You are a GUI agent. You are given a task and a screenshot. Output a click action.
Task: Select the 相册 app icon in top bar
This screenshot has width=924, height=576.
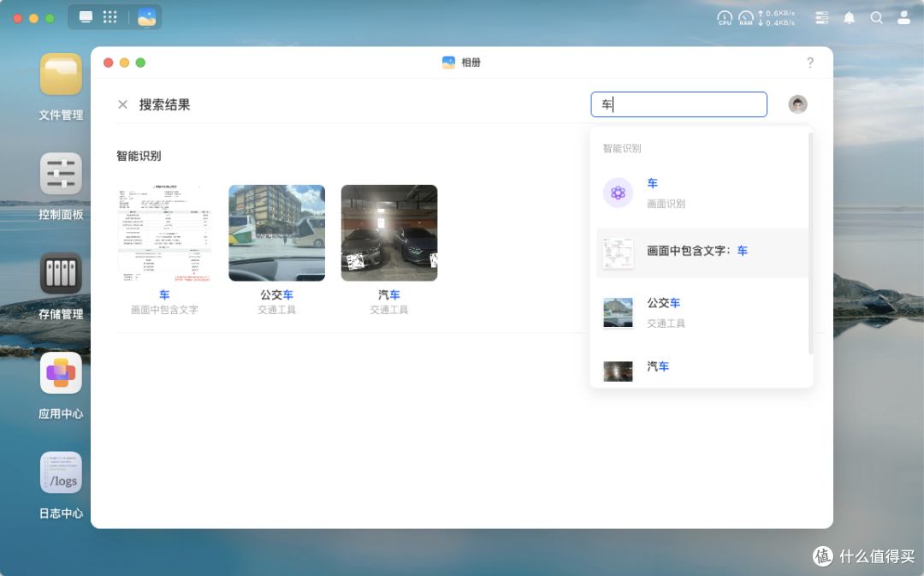(x=147, y=17)
